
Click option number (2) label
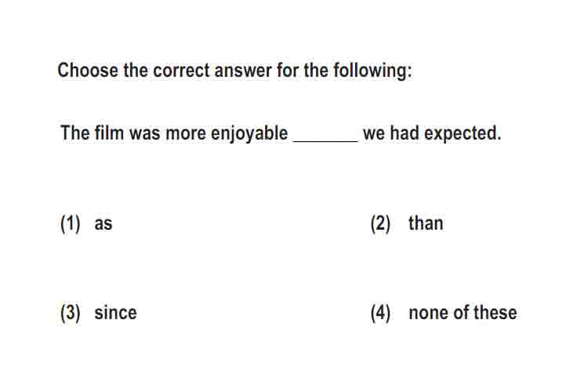coord(380,223)
